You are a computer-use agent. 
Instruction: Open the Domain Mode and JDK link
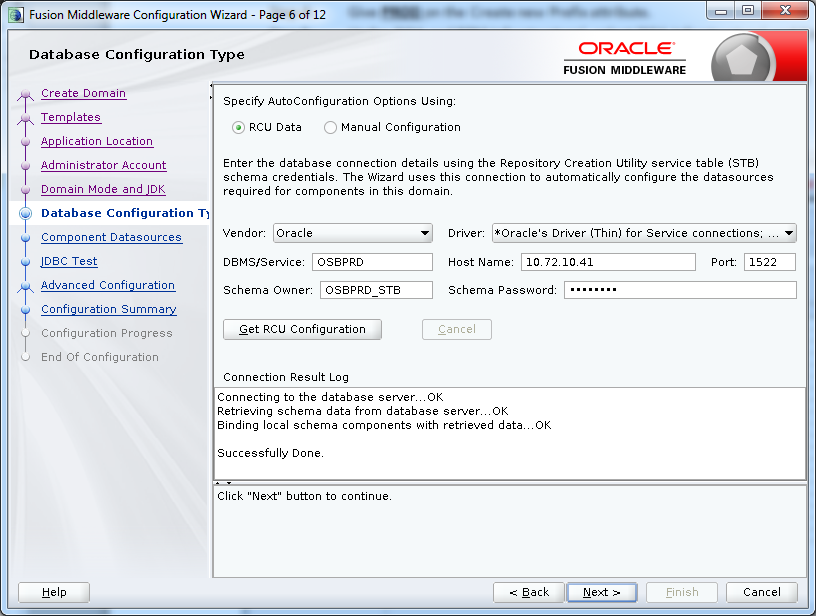tap(103, 189)
